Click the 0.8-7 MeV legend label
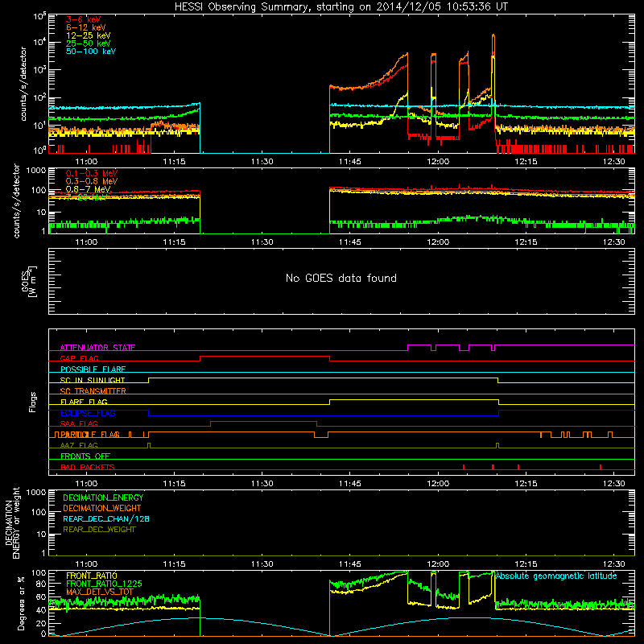 click(x=89, y=189)
